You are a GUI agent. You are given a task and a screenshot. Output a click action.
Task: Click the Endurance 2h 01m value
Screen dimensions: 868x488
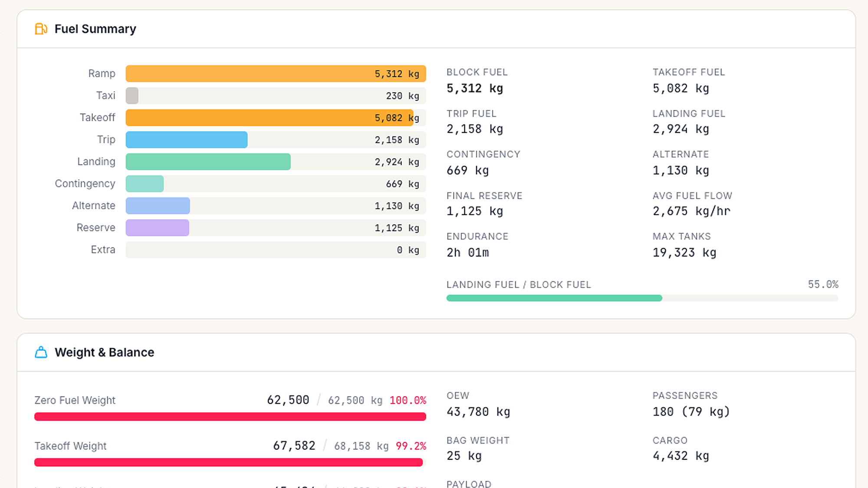[x=468, y=253]
